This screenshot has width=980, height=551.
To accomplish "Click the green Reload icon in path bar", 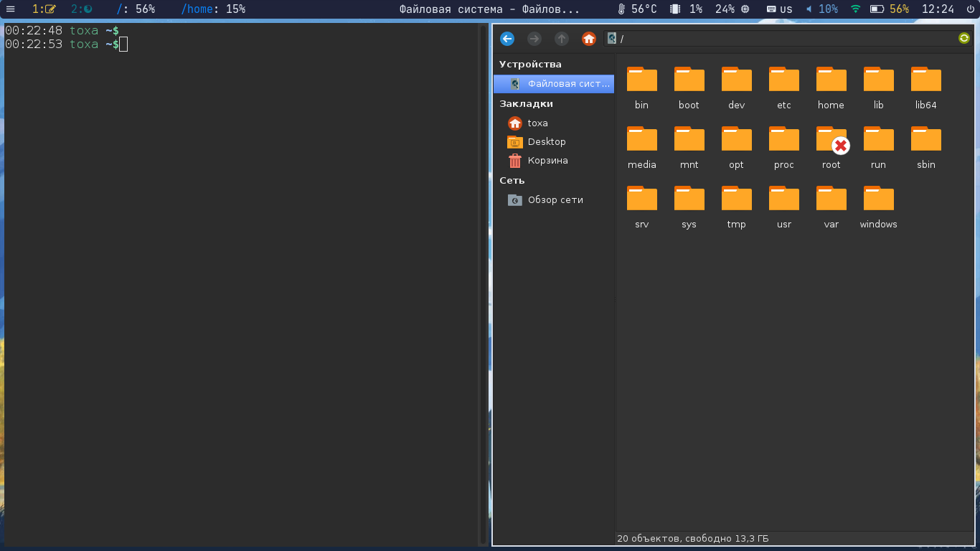I will point(964,39).
